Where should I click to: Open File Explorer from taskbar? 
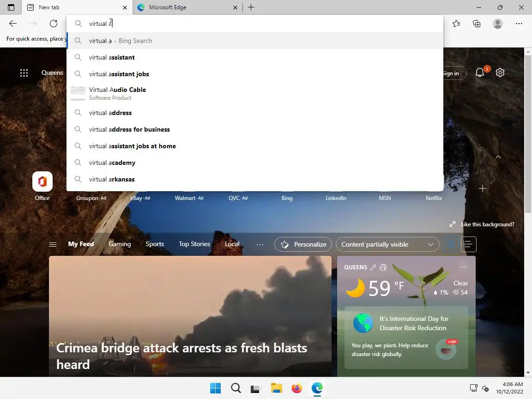[277, 388]
